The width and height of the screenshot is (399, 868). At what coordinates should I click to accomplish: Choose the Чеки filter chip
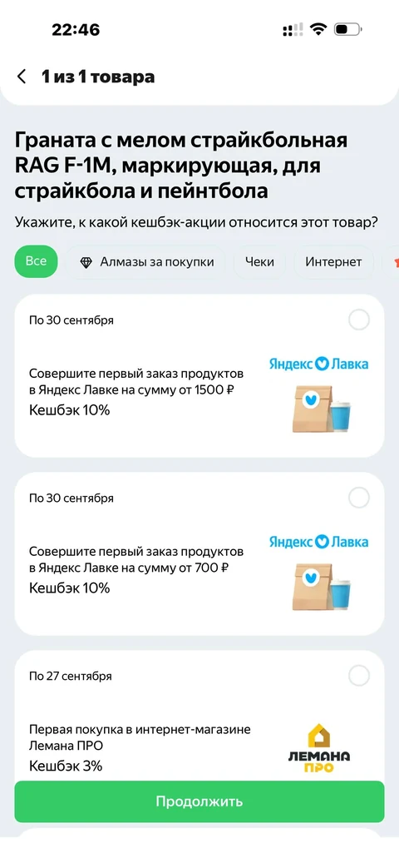259,262
